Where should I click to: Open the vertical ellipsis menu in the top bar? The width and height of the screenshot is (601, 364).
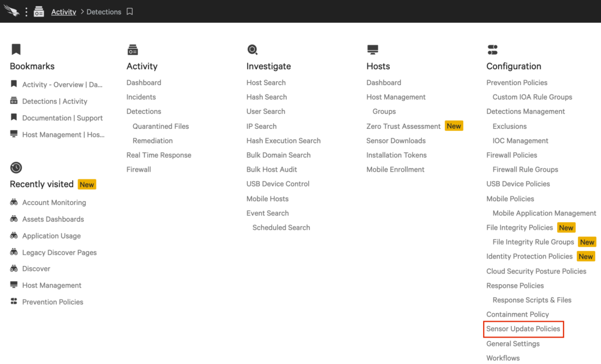pos(26,11)
